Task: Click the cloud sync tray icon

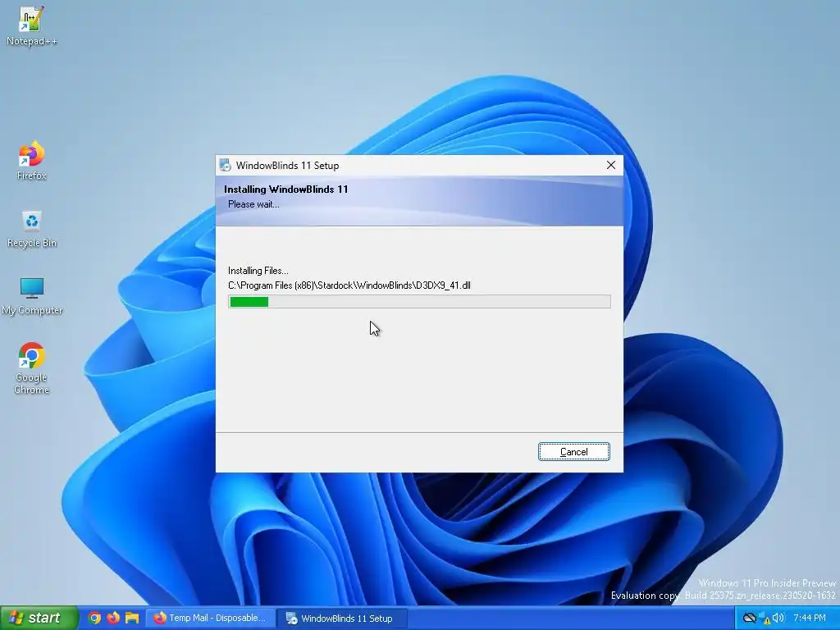Action: pyautogui.click(x=750, y=619)
